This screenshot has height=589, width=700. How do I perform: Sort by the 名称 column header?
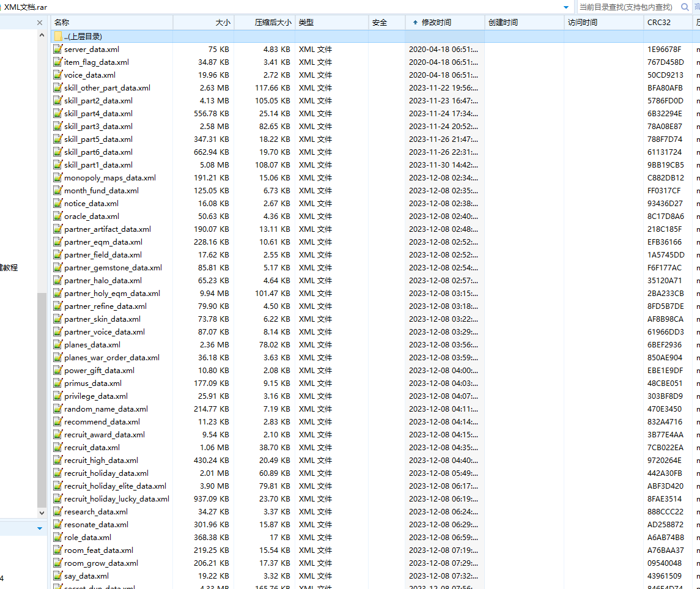[112, 23]
